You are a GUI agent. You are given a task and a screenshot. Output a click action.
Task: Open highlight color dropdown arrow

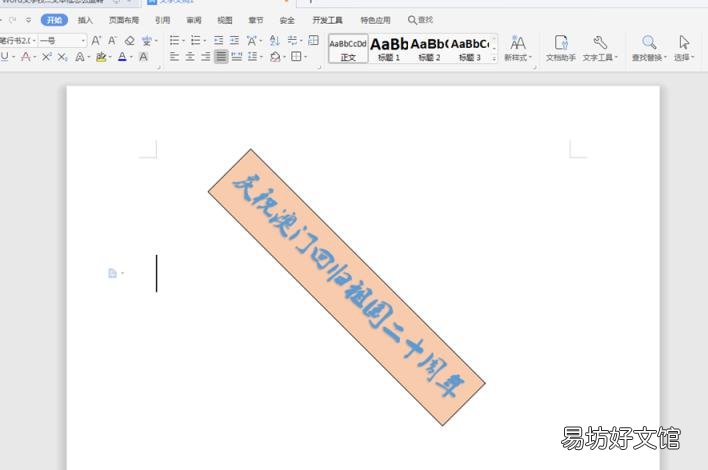click(x=110, y=57)
